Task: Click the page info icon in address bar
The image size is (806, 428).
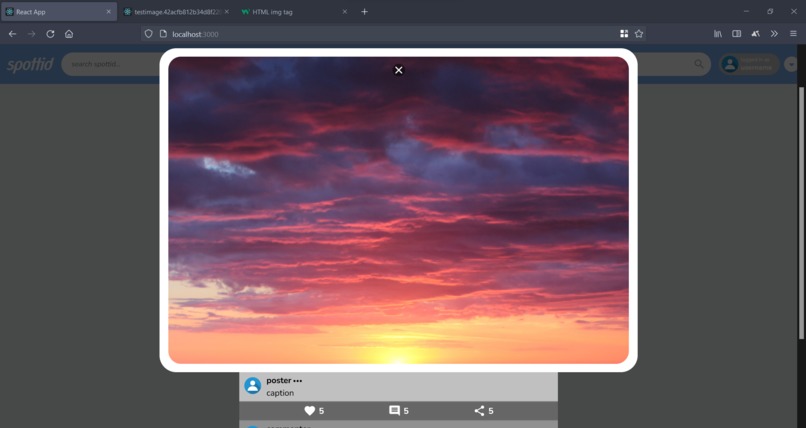Action: tap(163, 34)
